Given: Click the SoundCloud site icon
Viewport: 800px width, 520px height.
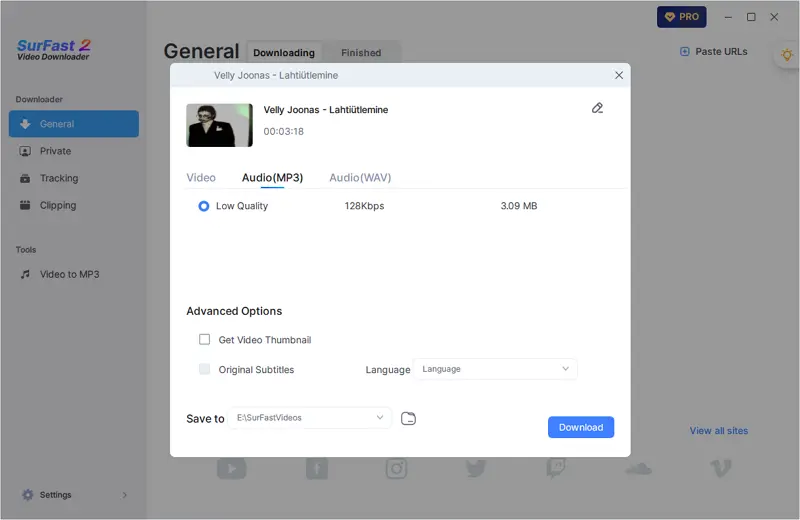Looking at the screenshot, I should pos(638,468).
